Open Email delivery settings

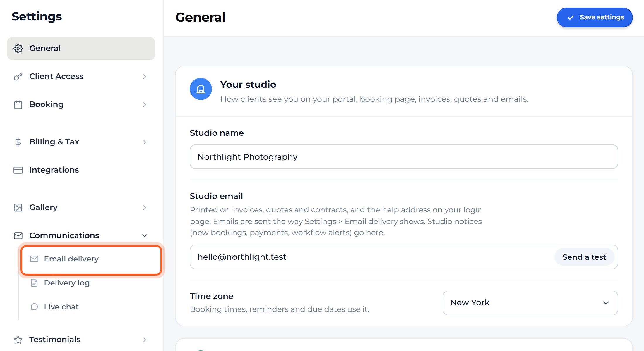pyautogui.click(x=91, y=260)
